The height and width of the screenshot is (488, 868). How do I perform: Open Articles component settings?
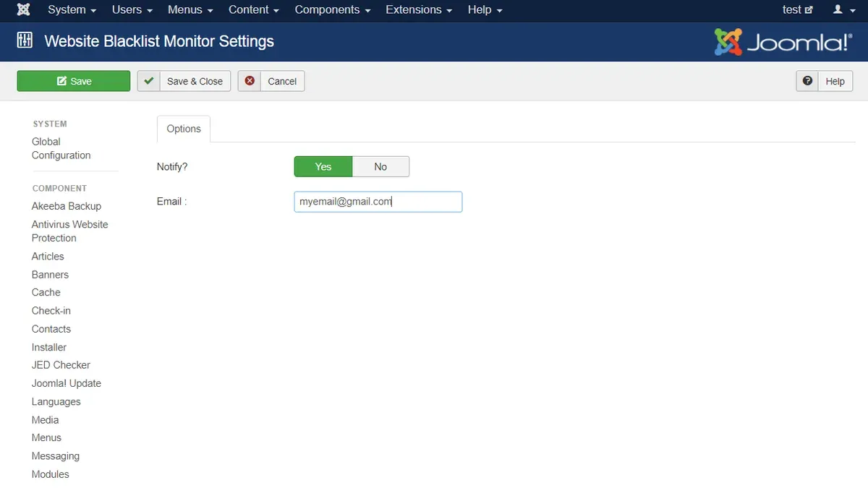(x=48, y=256)
